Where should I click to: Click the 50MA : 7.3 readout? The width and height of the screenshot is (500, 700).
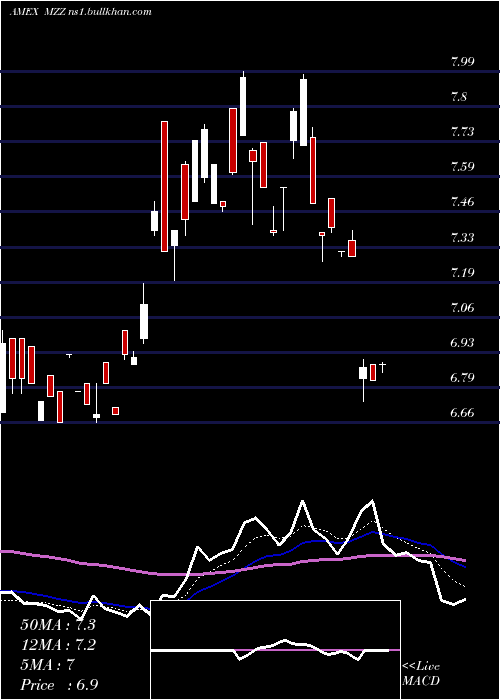click(58, 625)
